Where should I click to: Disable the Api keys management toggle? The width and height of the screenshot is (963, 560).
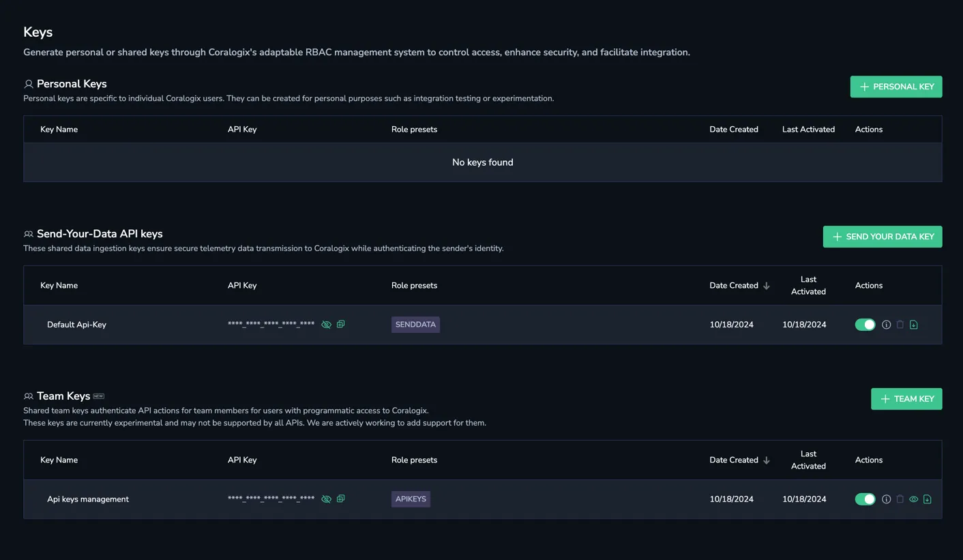click(865, 499)
